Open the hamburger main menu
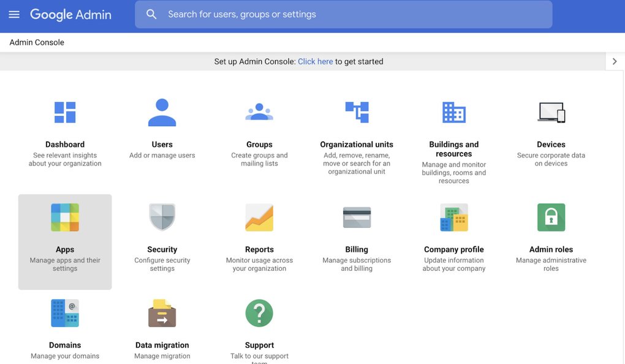The width and height of the screenshot is (625, 364). click(x=14, y=15)
